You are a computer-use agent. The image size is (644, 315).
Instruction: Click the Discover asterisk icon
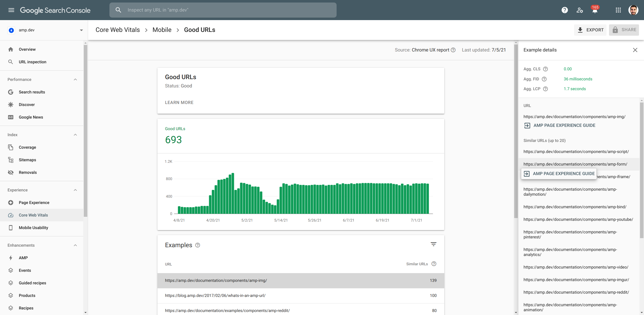(x=11, y=104)
